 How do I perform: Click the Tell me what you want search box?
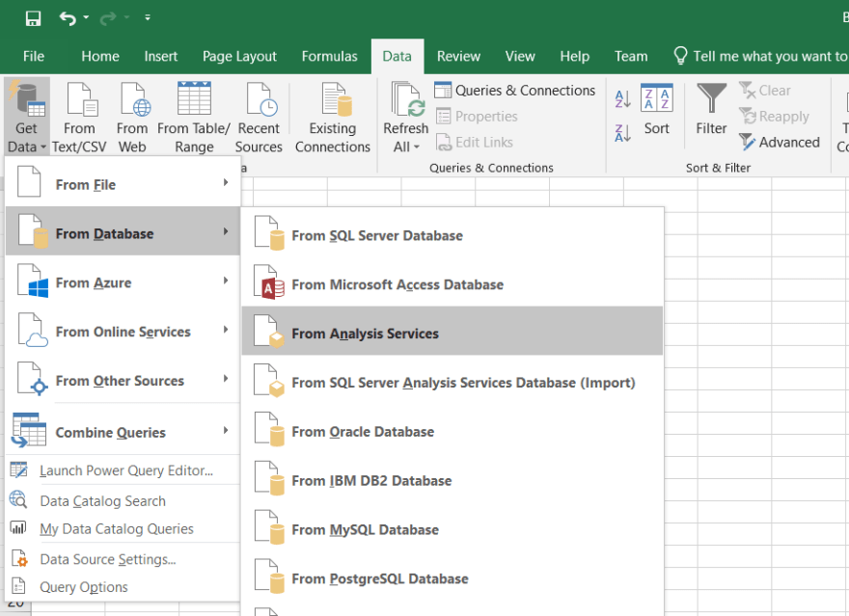[759, 56]
